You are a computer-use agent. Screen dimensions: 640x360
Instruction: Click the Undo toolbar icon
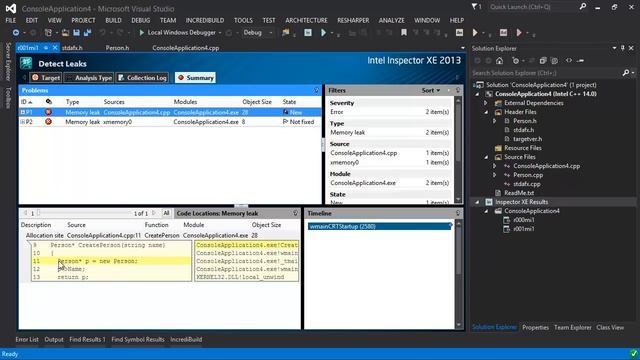102,33
